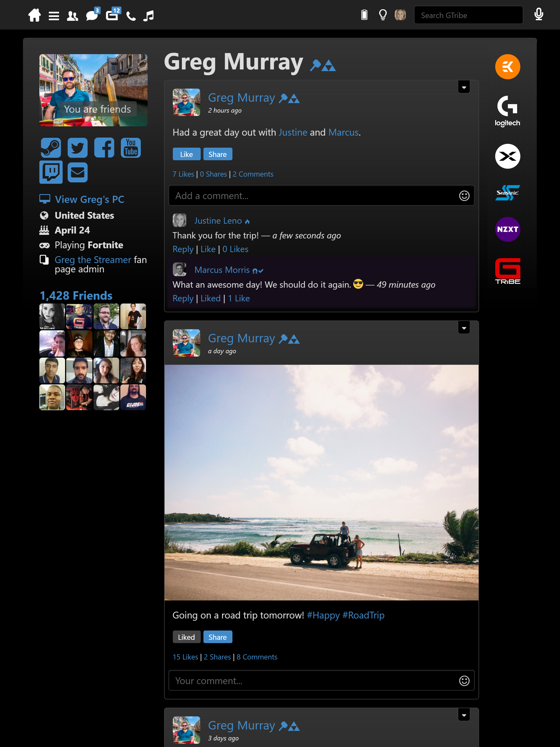Screen dimensions: 560x747
Task: Open emoji picker in 'Your comment' field
Action: 464,681
